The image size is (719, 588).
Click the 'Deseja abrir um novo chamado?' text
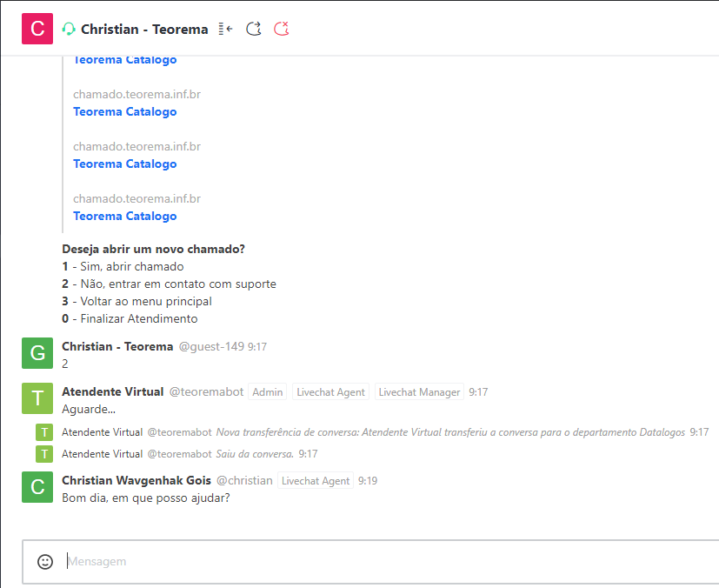pyautogui.click(x=153, y=249)
